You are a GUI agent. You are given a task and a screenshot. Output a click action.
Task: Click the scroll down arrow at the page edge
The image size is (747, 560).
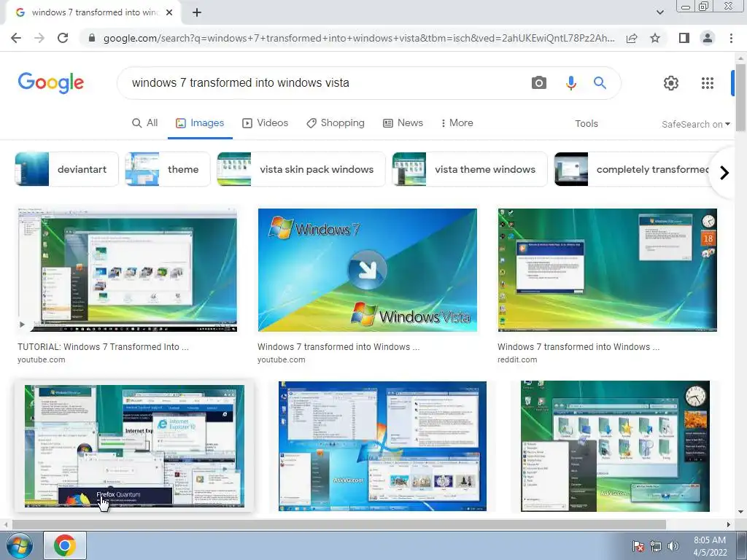tap(741, 513)
